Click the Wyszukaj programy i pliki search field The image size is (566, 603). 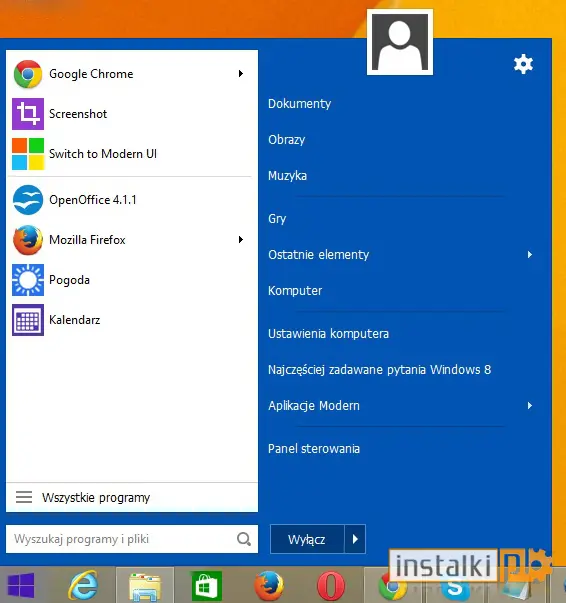(132, 539)
